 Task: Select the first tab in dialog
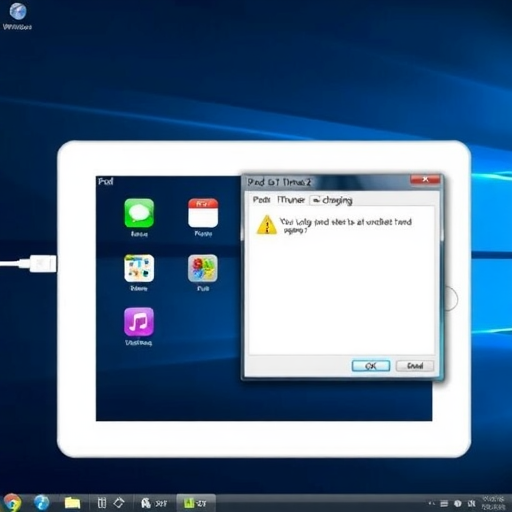tap(261, 200)
